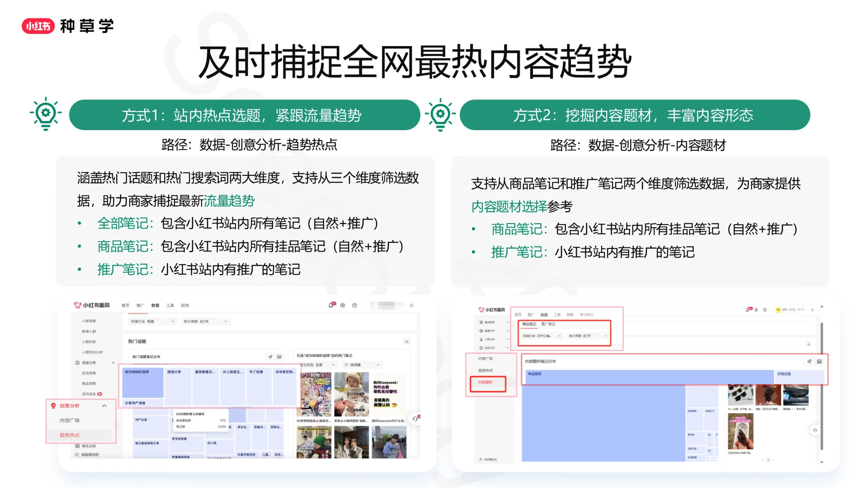Open the 笔记类型 全部 filter dropdown
Viewport: 868px width, 488px height.
(x=318, y=365)
